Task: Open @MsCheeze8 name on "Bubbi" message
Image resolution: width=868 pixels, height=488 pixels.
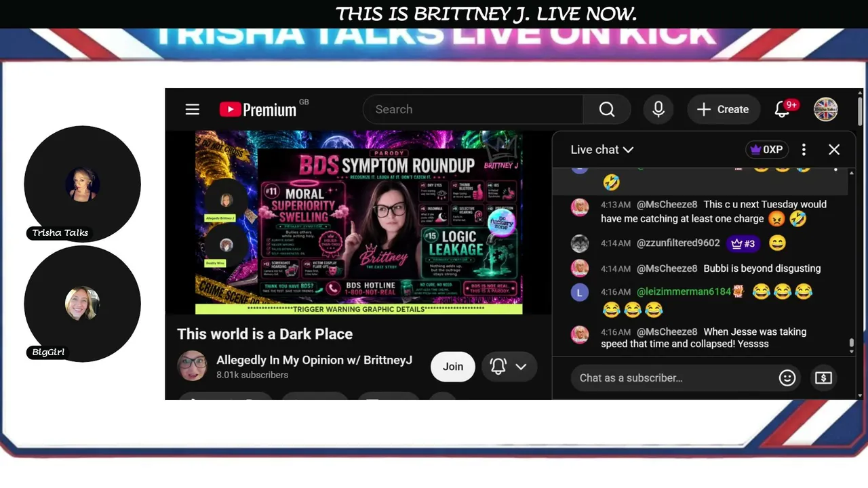Action: [x=667, y=268]
